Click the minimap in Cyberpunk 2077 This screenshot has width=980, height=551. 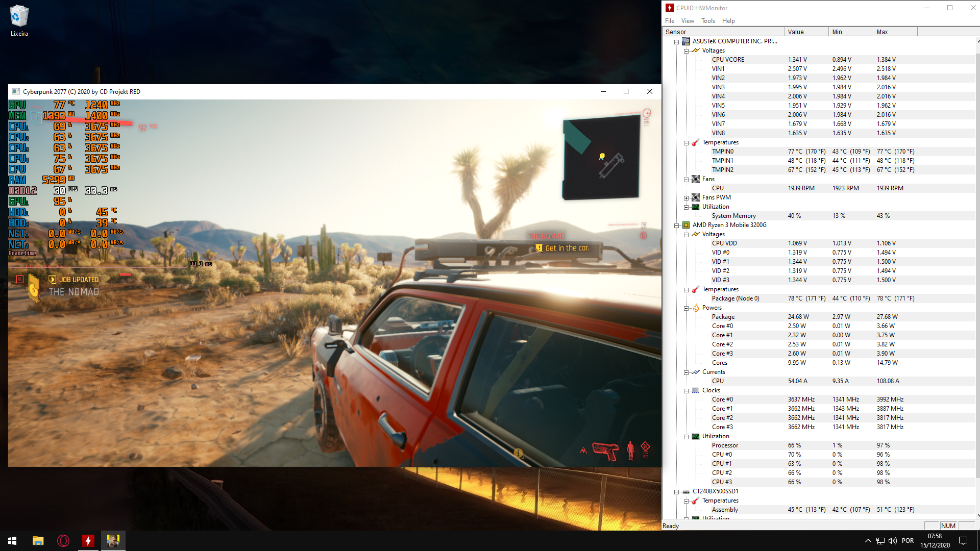(x=601, y=158)
